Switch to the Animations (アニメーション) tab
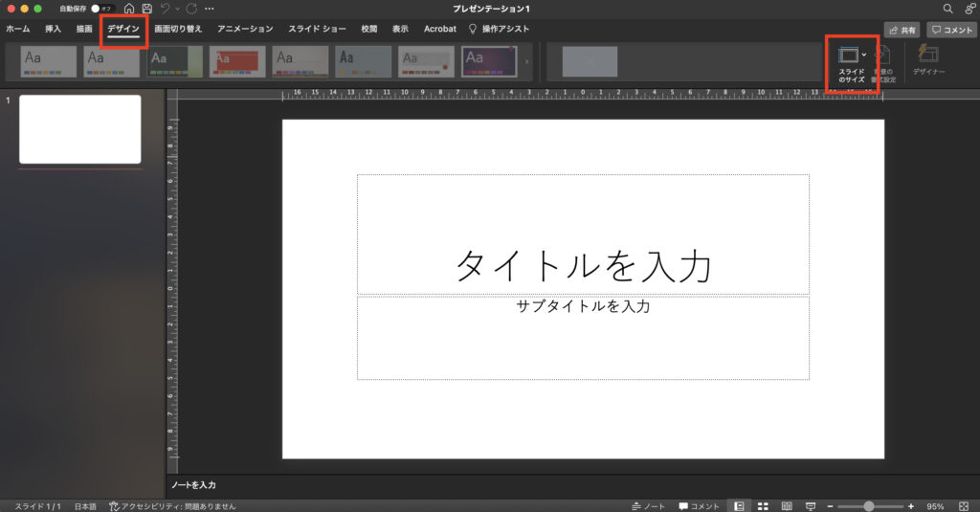 point(245,30)
